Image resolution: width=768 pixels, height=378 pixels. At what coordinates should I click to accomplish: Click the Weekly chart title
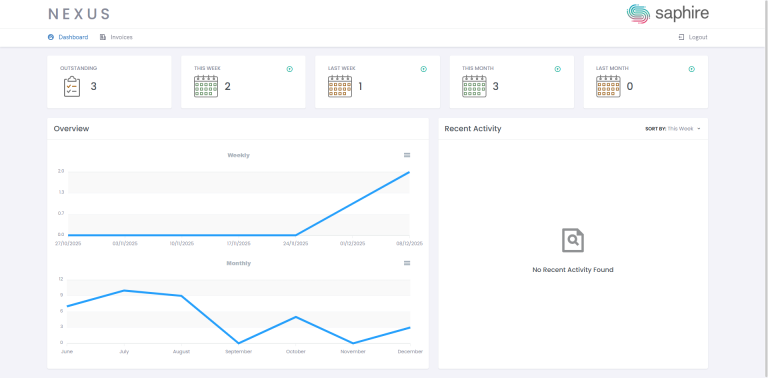tap(239, 155)
